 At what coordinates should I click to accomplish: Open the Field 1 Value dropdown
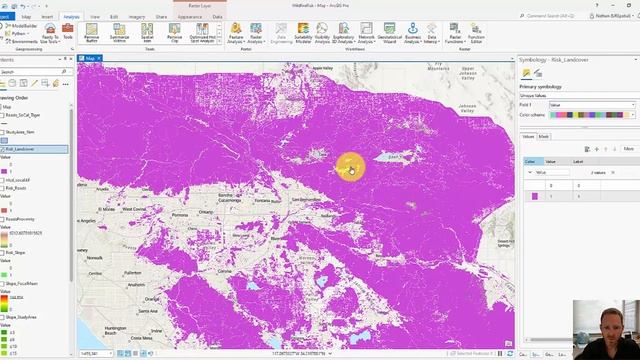[x=592, y=105]
